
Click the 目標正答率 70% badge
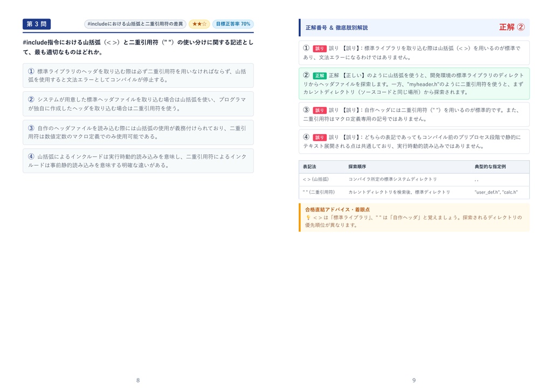[x=233, y=24]
